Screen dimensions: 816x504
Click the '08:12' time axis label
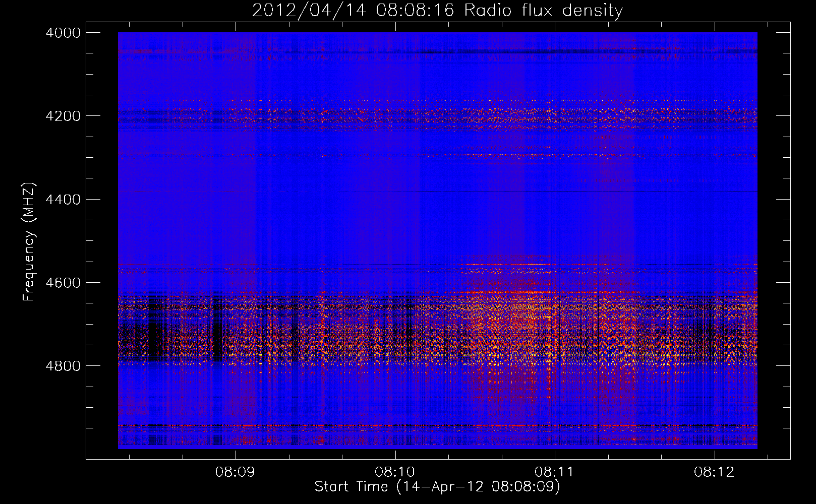714,472
